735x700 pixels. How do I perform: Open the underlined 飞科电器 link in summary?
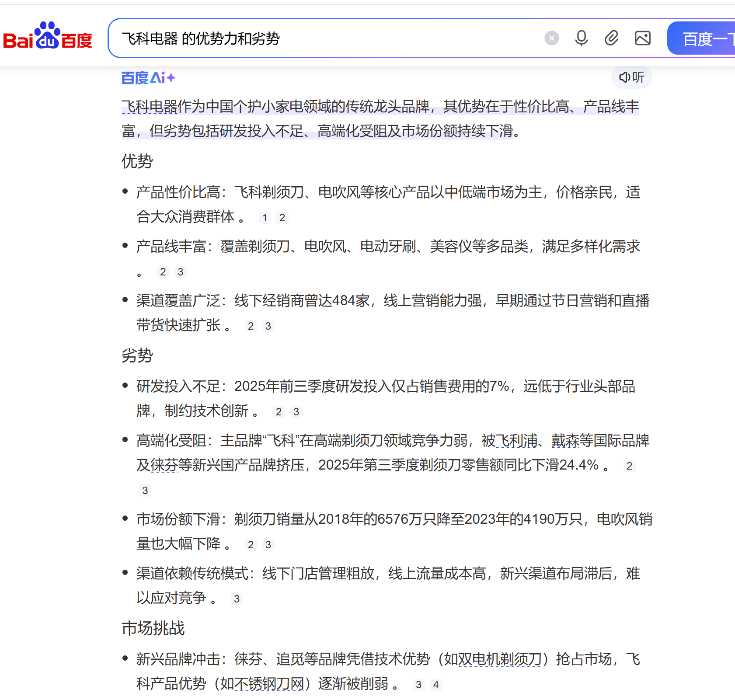tap(150, 107)
